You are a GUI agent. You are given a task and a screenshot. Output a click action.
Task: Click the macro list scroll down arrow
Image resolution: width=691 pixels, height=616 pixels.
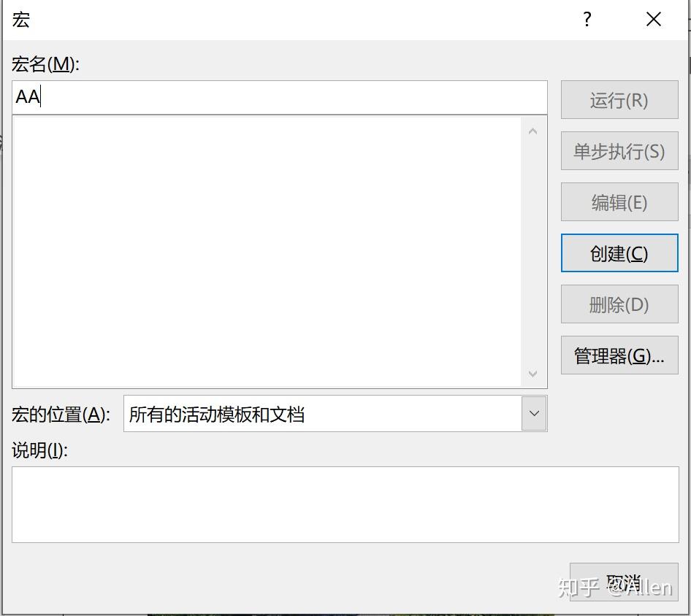pyautogui.click(x=532, y=374)
